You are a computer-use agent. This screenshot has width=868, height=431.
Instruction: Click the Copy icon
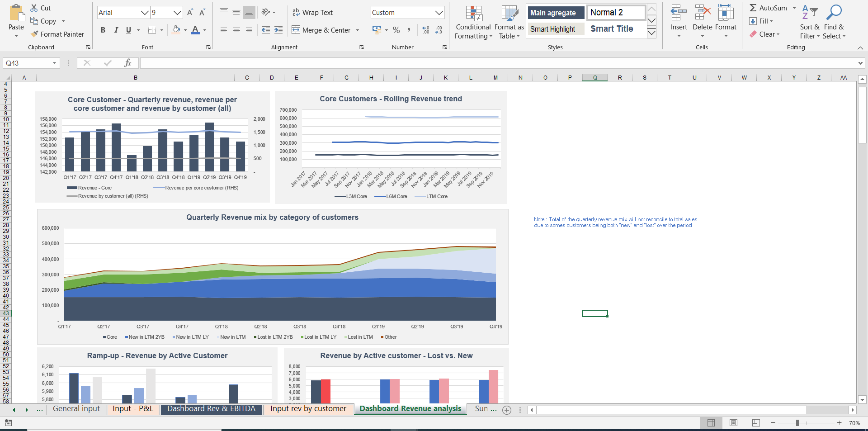34,21
